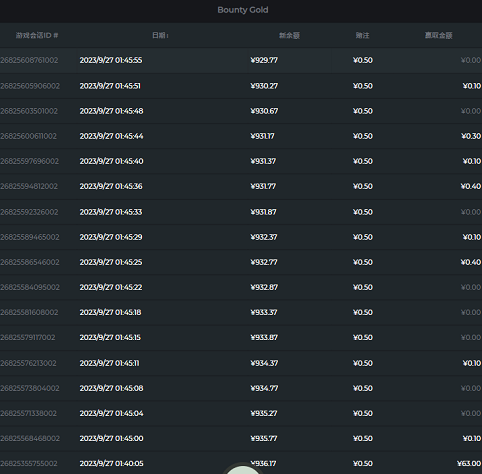Click ¥0.10 win in the 01:45:11 row
Image resolution: width=482 pixels, height=474 pixels.
[472, 363]
